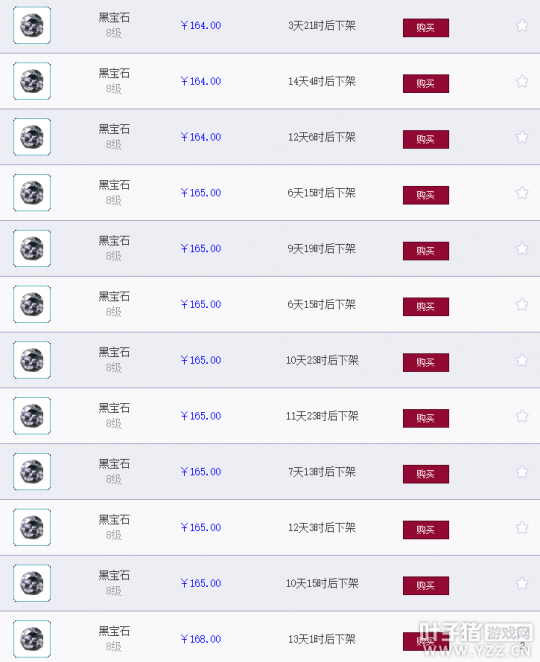Viewport: 540px width, 662px height.
Task: Open the 黑宝石 name in the 7天13时 row
Action: [x=114, y=464]
